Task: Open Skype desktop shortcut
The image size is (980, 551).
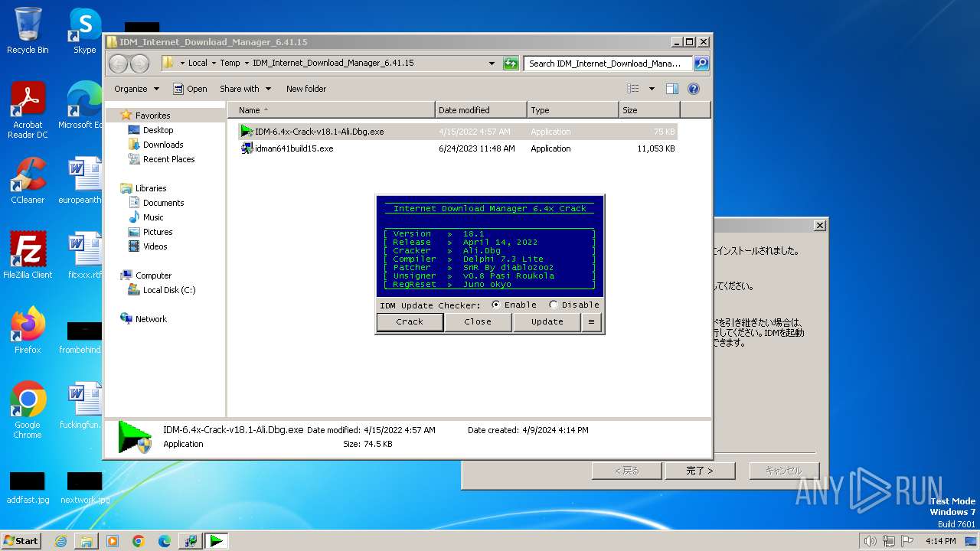Action: 84,31
